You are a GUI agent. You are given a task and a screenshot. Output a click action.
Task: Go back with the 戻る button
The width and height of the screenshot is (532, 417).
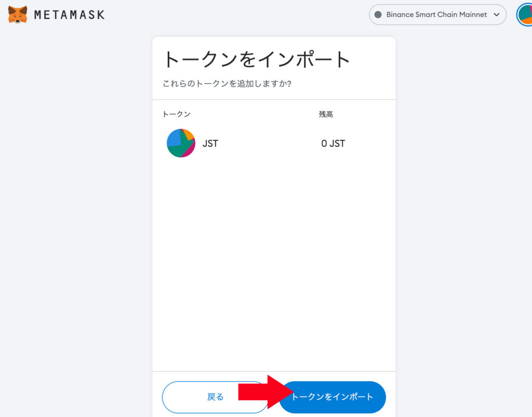click(x=215, y=397)
